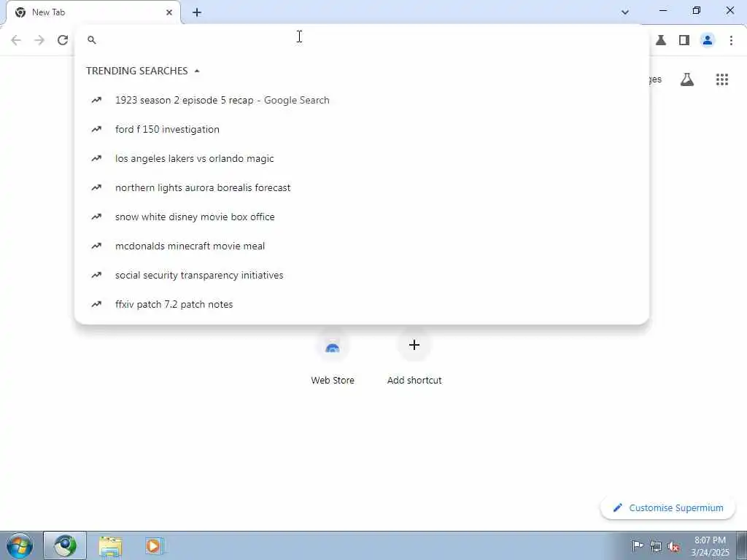747x560 pixels.
Task: Select 'los angeles lakers vs orlando magic' suggestion
Action: click(x=362, y=158)
